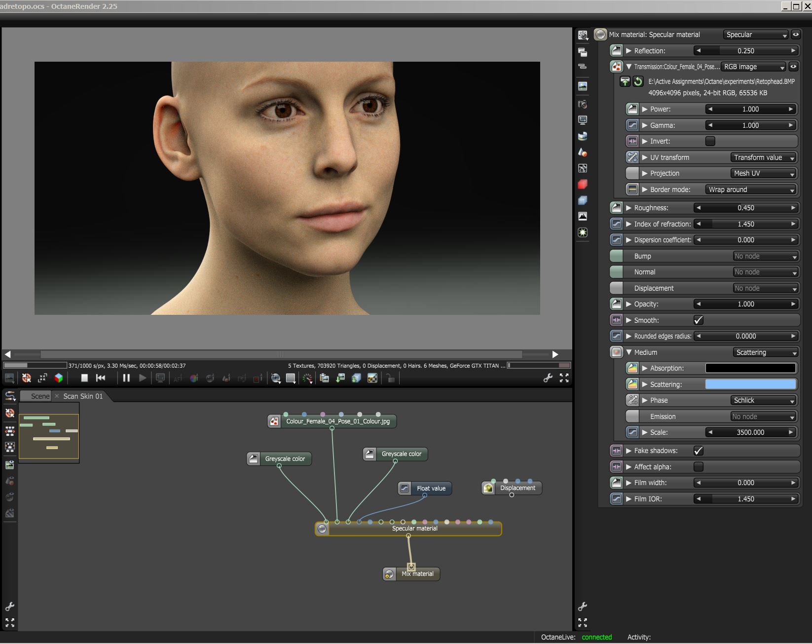
Task: Open the Specular material type dropdown
Action: pyautogui.click(x=756, y=35)
